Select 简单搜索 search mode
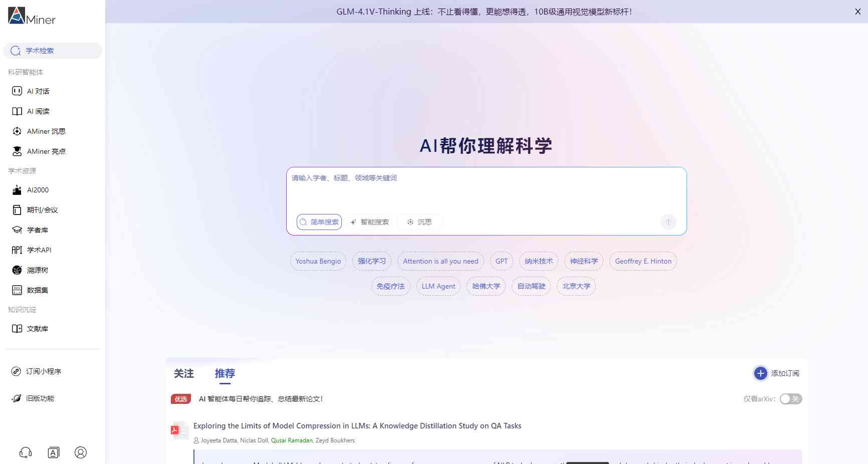 pos(319,222)
